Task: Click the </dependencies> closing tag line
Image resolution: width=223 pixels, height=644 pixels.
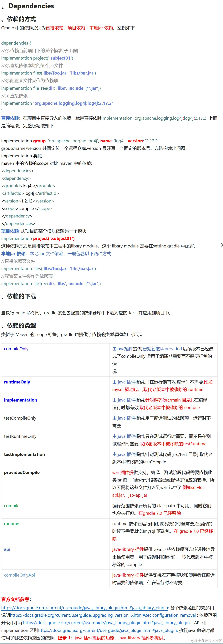Action: [18, 223]
